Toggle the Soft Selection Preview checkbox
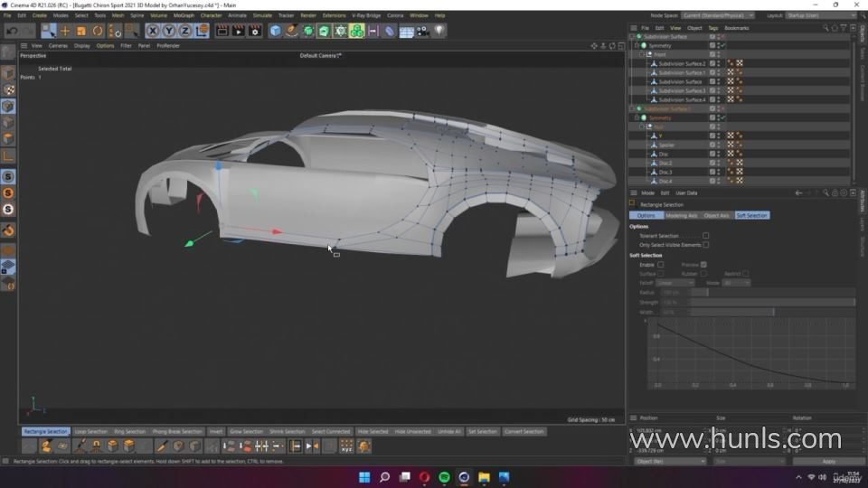This screenshot has width=868, height=488. [x=703, y=265]
